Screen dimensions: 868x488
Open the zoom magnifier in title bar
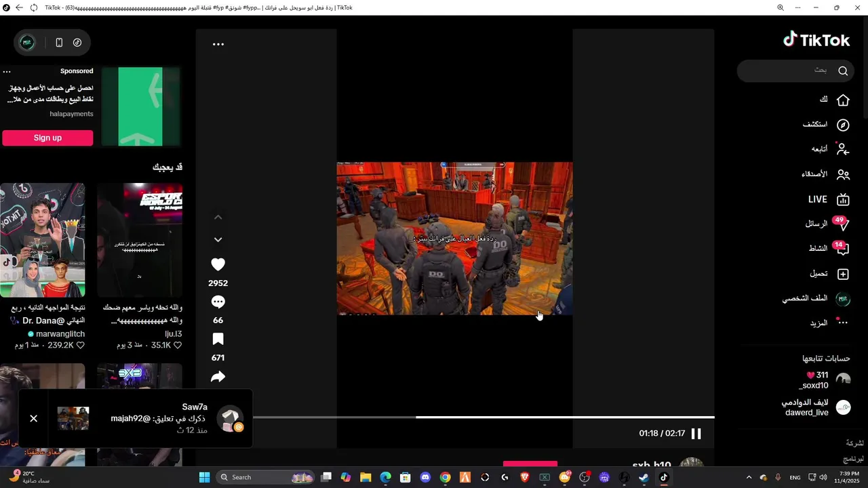tap(781, 7)
